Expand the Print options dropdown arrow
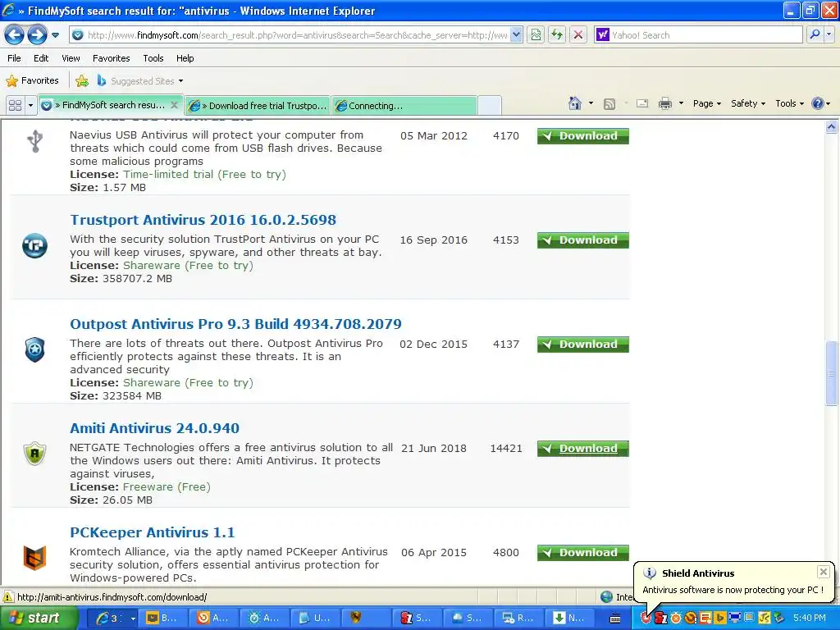The width and height of the screenshot is (840, 630). [x=681, y=103]
